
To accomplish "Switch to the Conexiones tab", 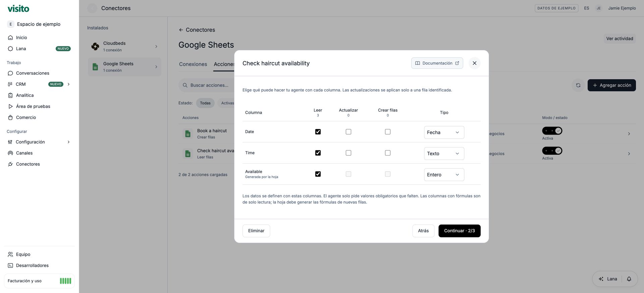I will [193, 64].
